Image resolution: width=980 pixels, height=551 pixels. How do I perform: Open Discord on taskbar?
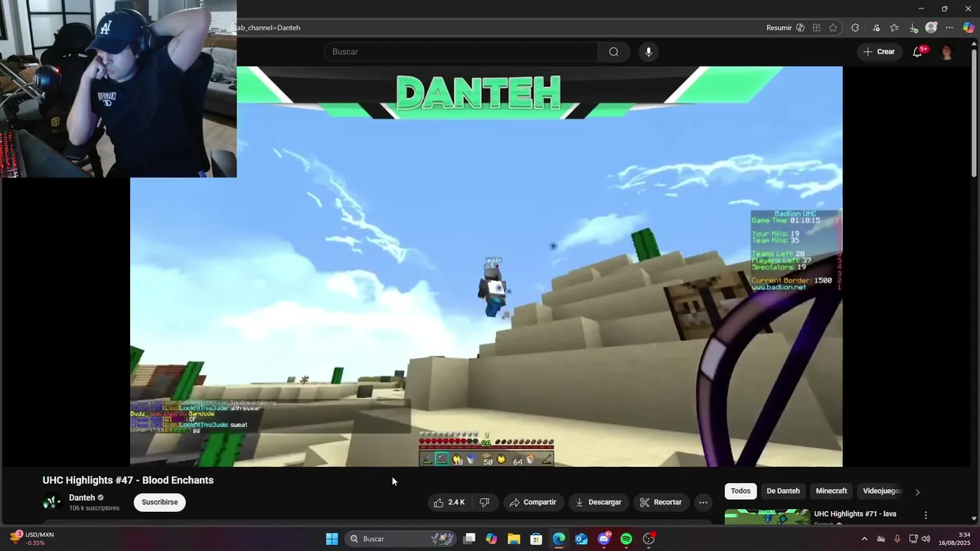coord(604,539)
